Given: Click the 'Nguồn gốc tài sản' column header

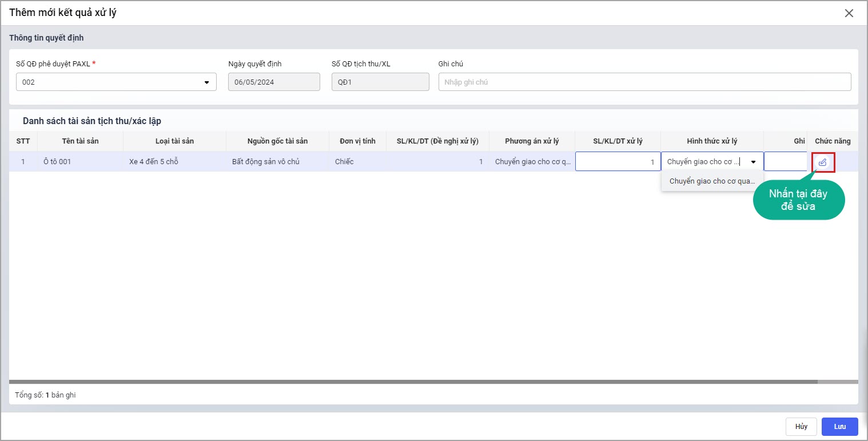Looking at the screenshot, I should [277, 141].
